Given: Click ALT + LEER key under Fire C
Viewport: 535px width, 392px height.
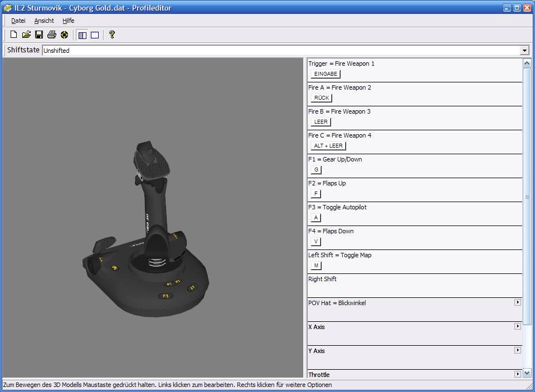Looking at the screenshot, I should (x=328, y=145).
